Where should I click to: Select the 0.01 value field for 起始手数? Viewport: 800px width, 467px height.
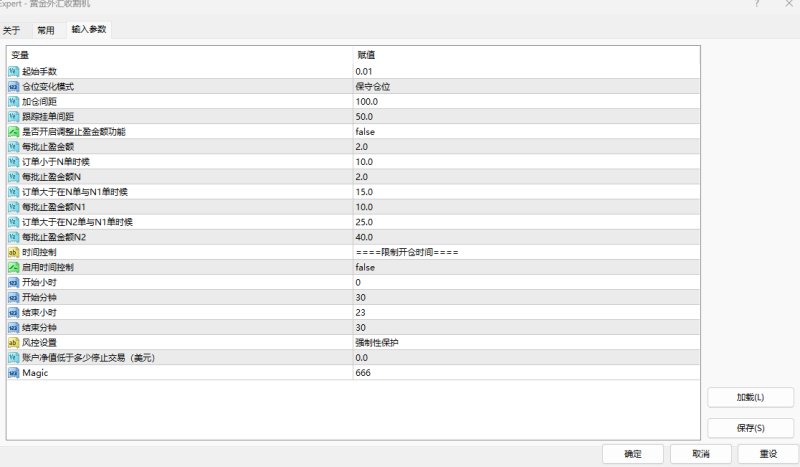point(364,72)
